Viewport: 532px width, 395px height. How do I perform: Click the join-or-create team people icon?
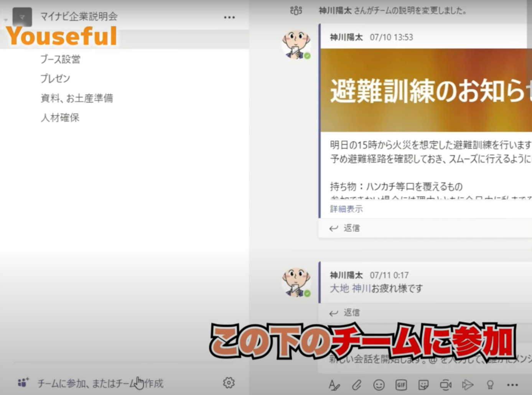point(23,382)
